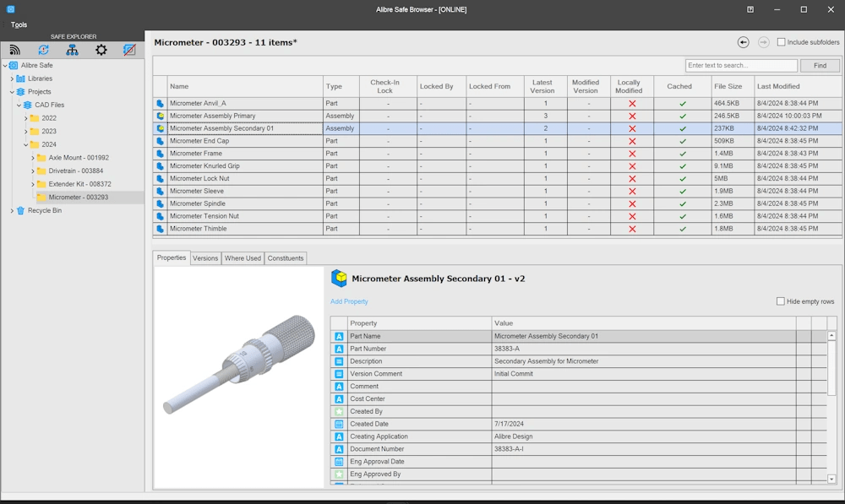The image size is (845, 504).
Task: Expand the Drivetrain - 003884 folder
Action: click(x=33, y=171)
